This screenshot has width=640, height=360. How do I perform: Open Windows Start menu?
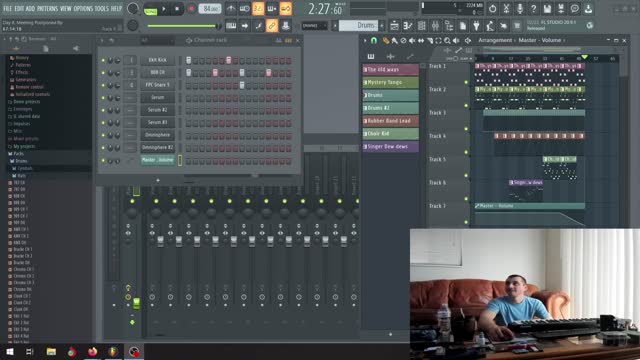pos(10,351)
